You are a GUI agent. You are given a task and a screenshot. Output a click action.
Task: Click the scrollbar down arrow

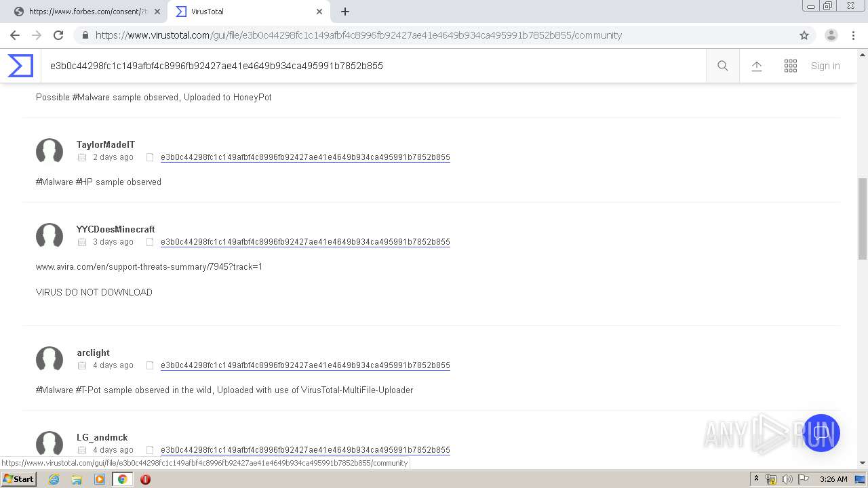click(x=863, y=463)
